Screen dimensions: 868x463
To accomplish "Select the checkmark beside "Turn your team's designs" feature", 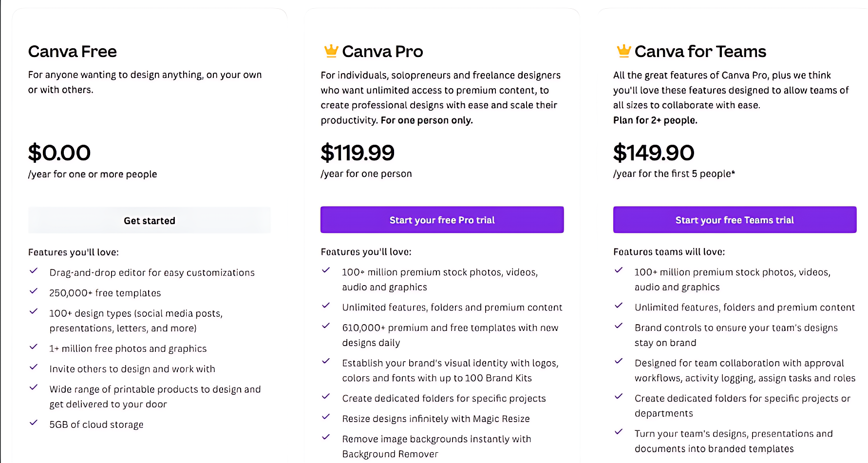I will click(x=619, y=431).
